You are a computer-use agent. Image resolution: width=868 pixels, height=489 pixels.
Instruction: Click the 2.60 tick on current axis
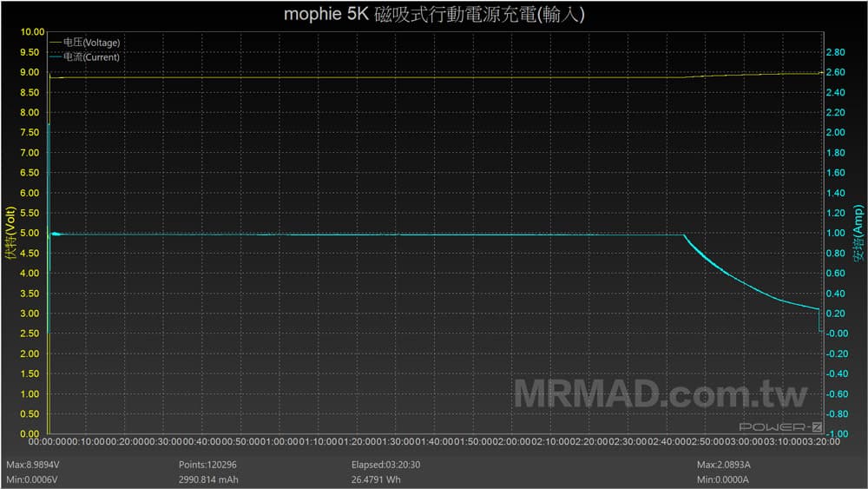[x=835, y=72]
